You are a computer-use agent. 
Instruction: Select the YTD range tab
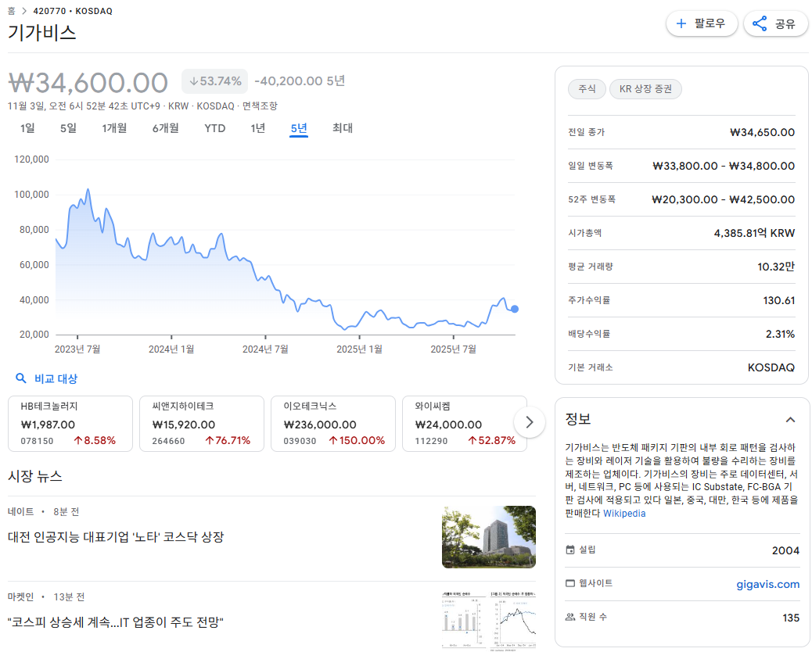point(215,127)
